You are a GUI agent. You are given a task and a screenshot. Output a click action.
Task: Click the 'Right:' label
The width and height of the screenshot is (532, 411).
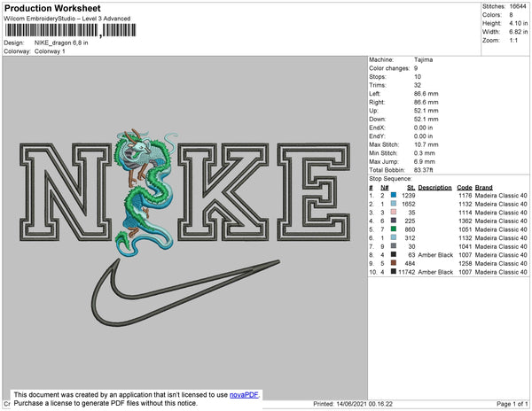click(377, 102)
